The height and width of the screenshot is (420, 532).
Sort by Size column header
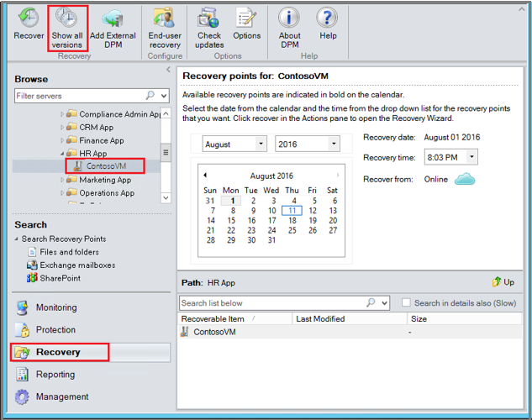pos(465,318)
